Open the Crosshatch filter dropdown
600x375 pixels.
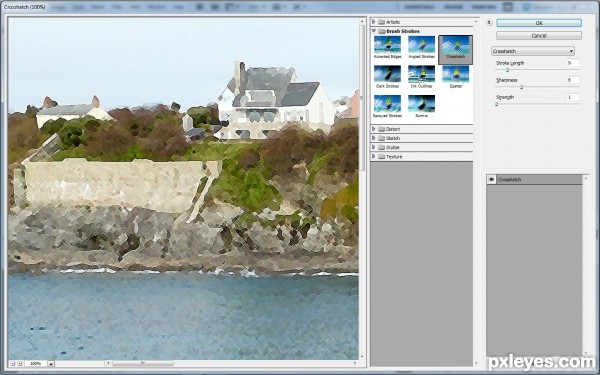(x=533, y=51)
